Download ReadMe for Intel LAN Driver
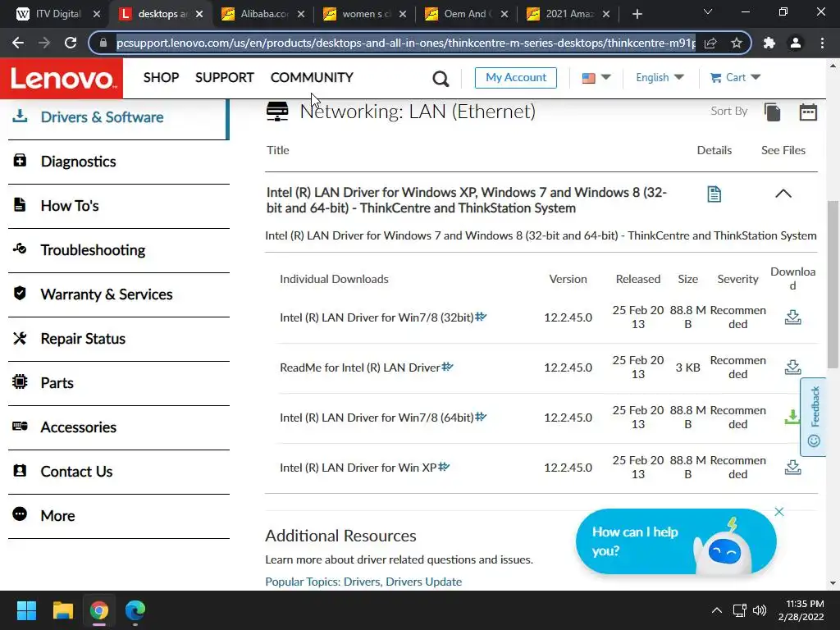This screenshot has height=630, width=840. 793,367
